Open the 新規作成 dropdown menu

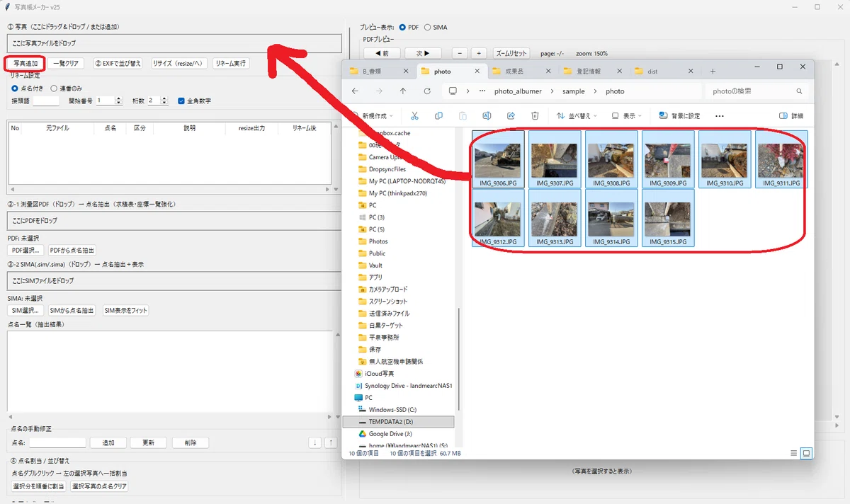pyautogui.click(x=375, y=115)
